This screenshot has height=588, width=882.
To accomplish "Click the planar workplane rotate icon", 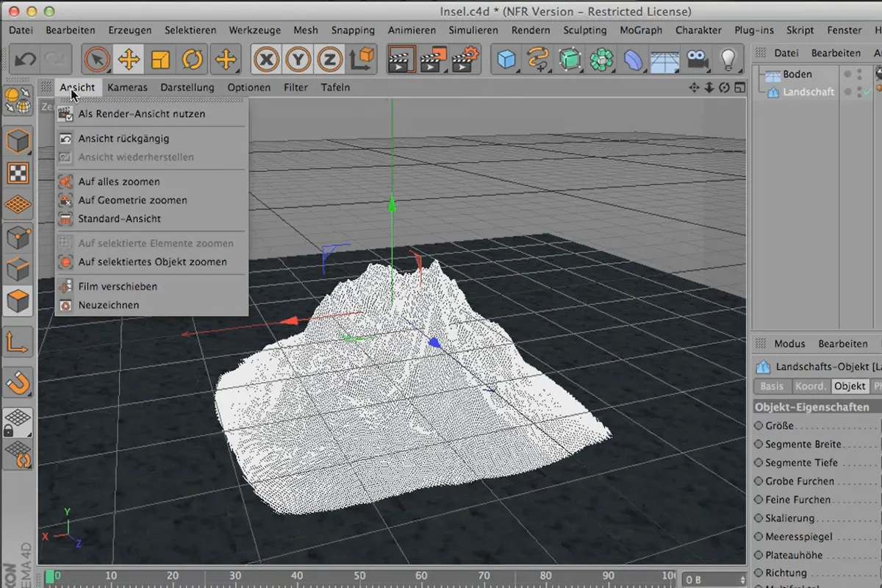I will tap(18, 455).
